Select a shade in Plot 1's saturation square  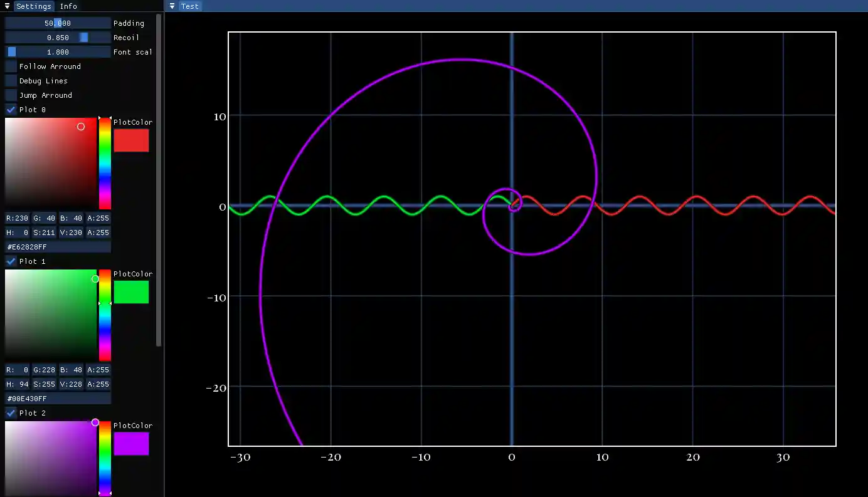tap(50, 315)
